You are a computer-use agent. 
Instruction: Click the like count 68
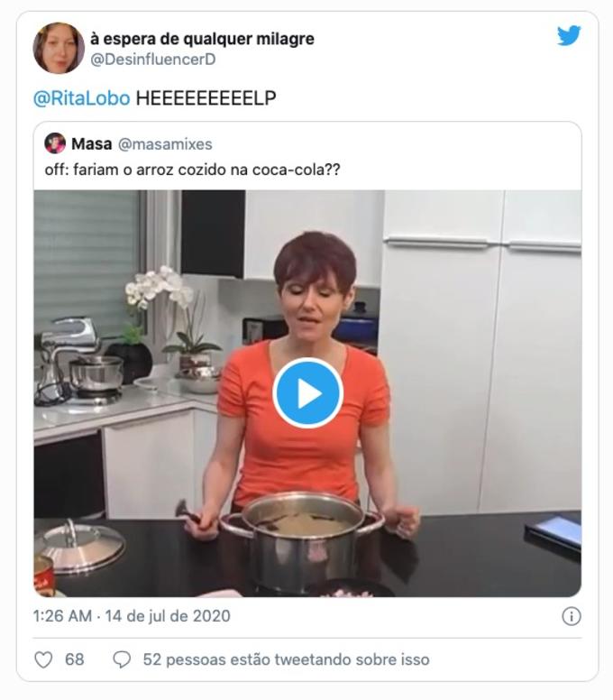click(75, 659)
